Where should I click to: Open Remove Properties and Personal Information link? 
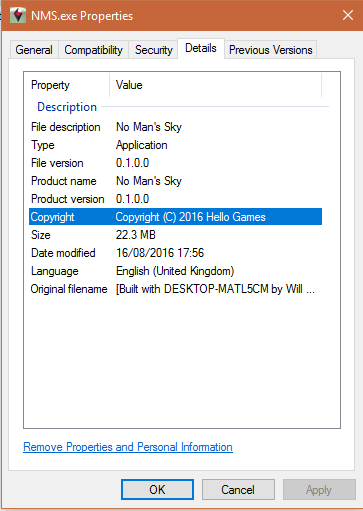(x=128, y=447)
